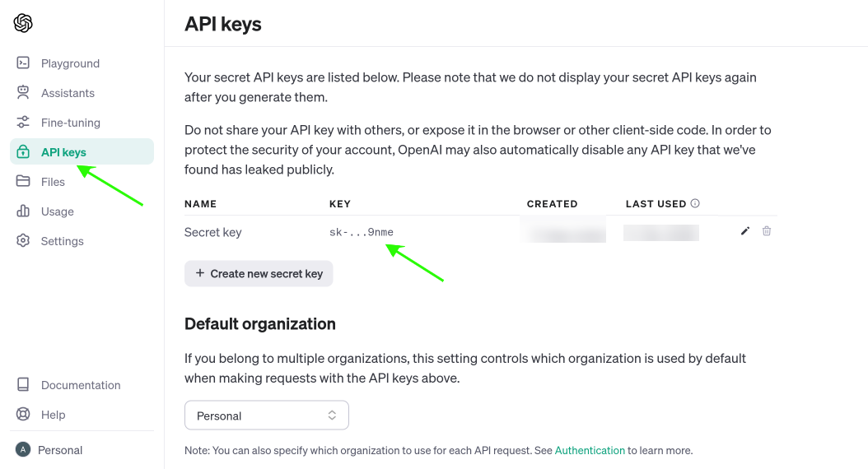
Task: Click the key value sk-...9nme
Action: (x=362, y=232)
